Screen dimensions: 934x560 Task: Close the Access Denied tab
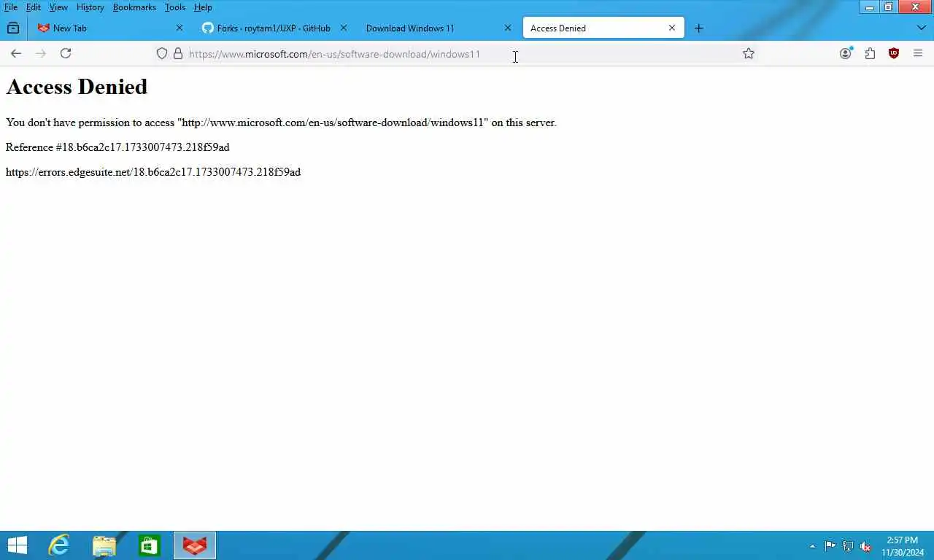(672, 28)
